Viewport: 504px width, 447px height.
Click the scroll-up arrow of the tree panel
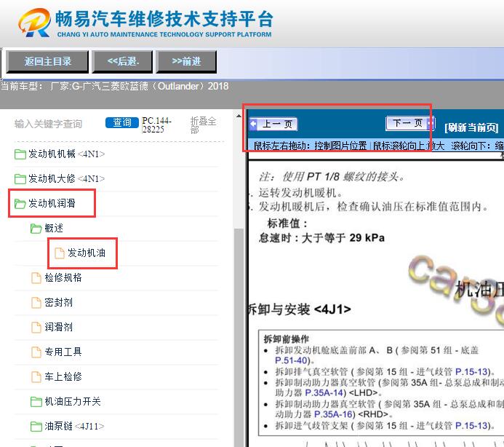[x=239, y=116]
